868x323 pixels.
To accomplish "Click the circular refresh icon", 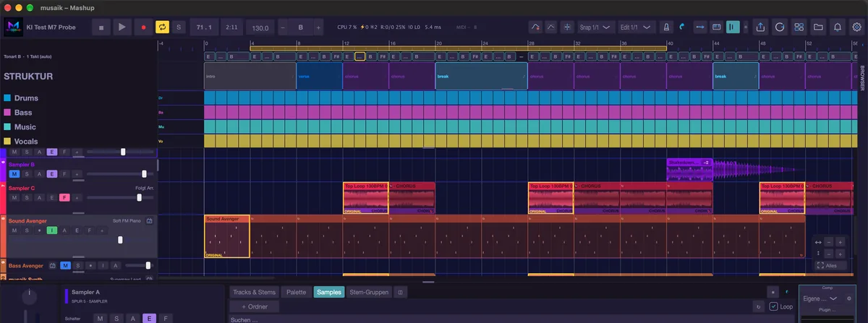I will tap(780, 27).
